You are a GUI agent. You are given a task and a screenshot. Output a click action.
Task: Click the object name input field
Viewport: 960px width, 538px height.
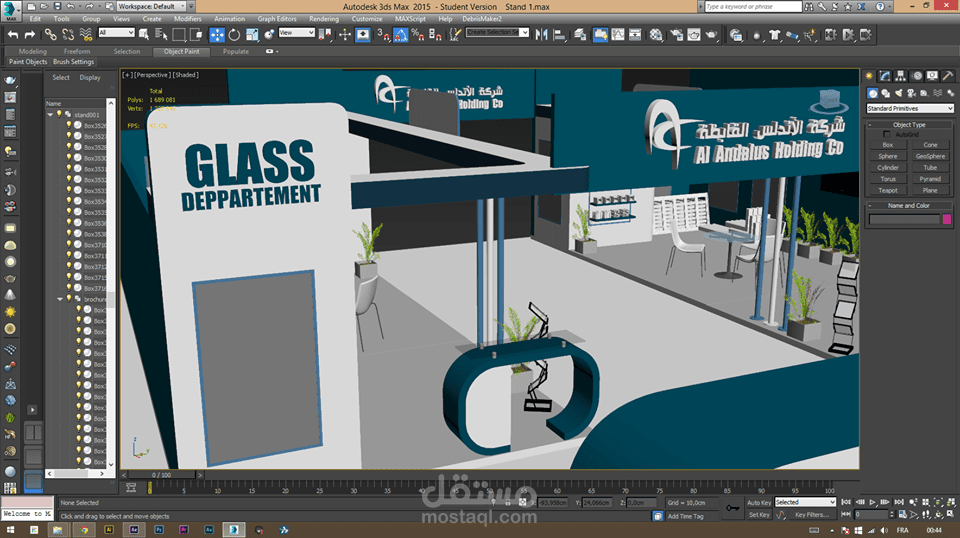[x=904, y=219]
